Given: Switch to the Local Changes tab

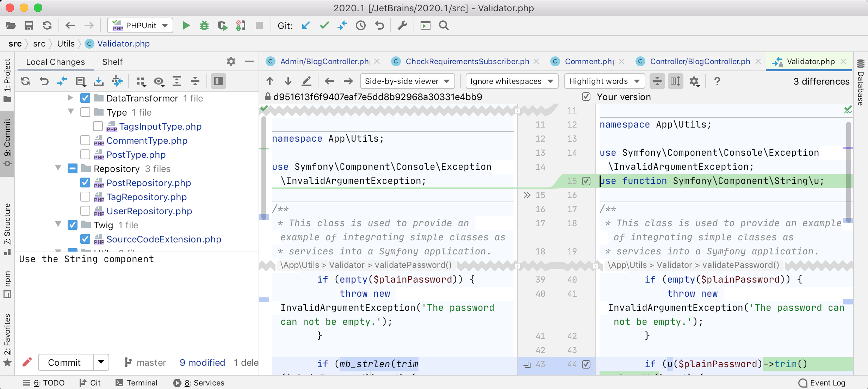Looking at the screenshot, I should click(55, 62).
